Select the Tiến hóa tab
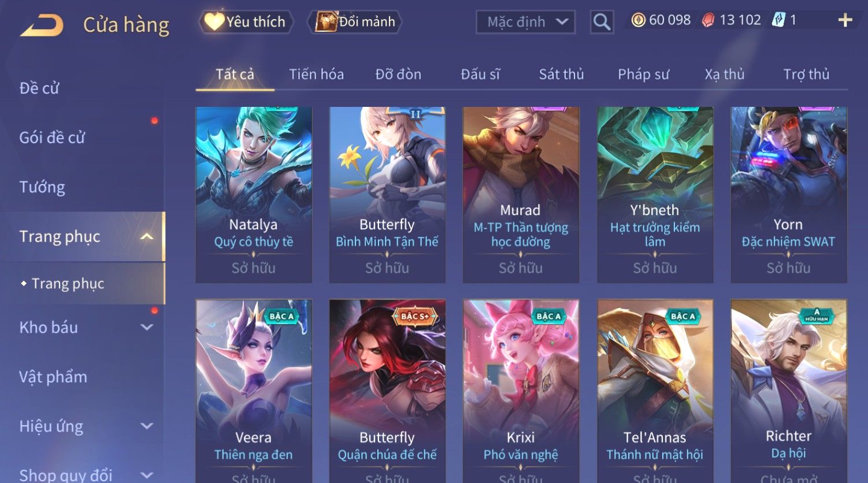Viewport: 868px width, 483px height. click(316, 75)
